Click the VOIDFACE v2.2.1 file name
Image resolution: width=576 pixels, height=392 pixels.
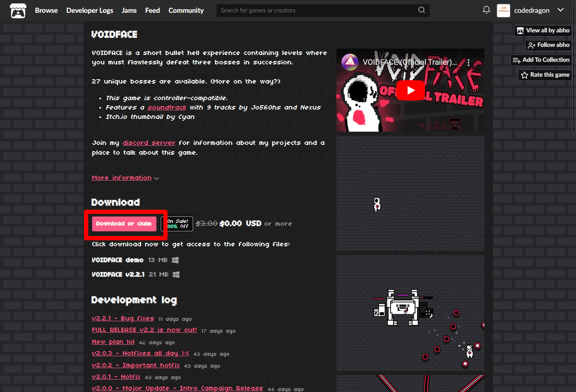click(x=118, y=274)
